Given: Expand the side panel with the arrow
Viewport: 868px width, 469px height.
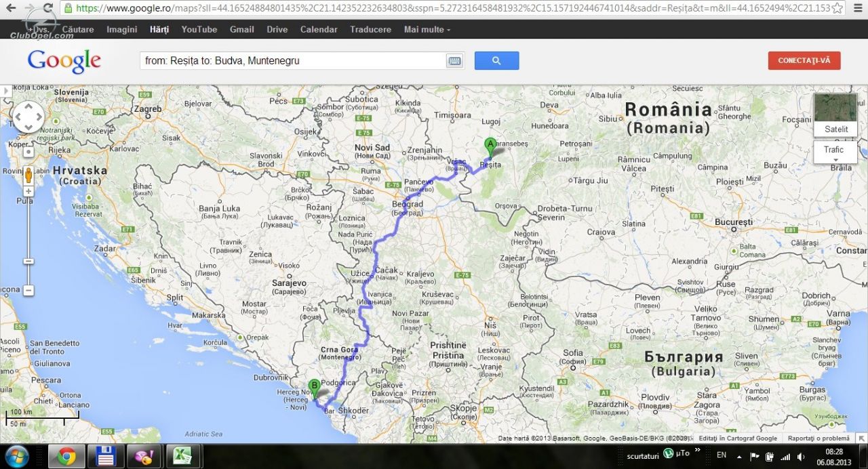Looking at the screenshot, I should (6, 91).
